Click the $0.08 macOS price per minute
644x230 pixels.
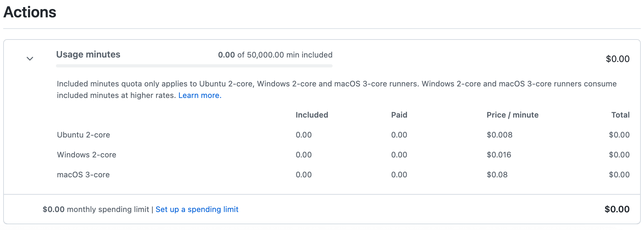497,175
